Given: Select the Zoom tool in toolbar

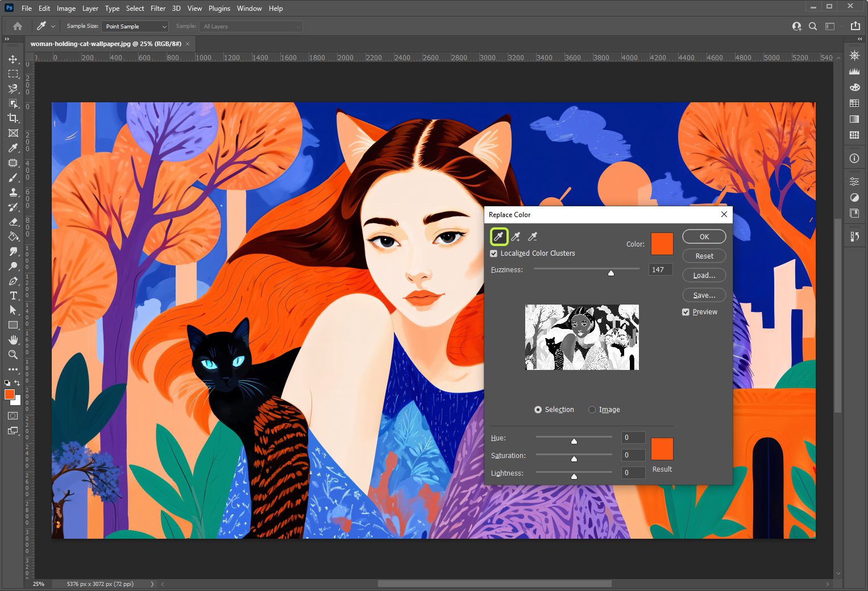Looking at the screenshot, I should click(13, 355).
